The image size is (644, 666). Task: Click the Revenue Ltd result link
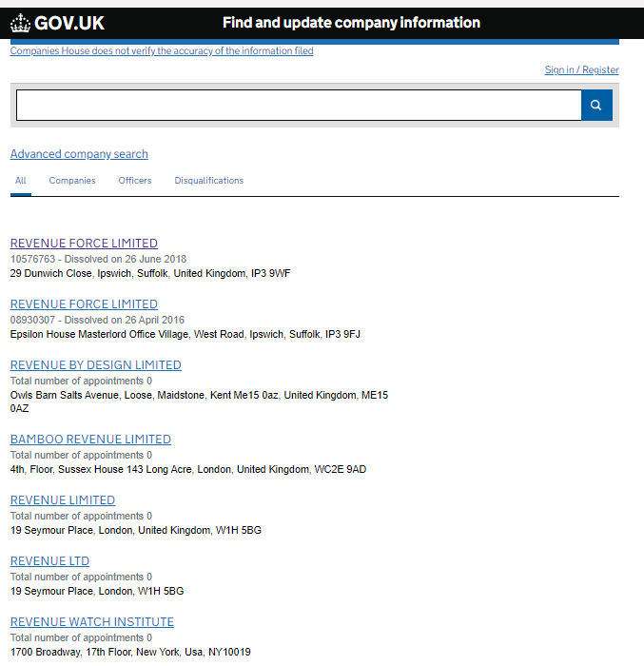click(49, 561)
